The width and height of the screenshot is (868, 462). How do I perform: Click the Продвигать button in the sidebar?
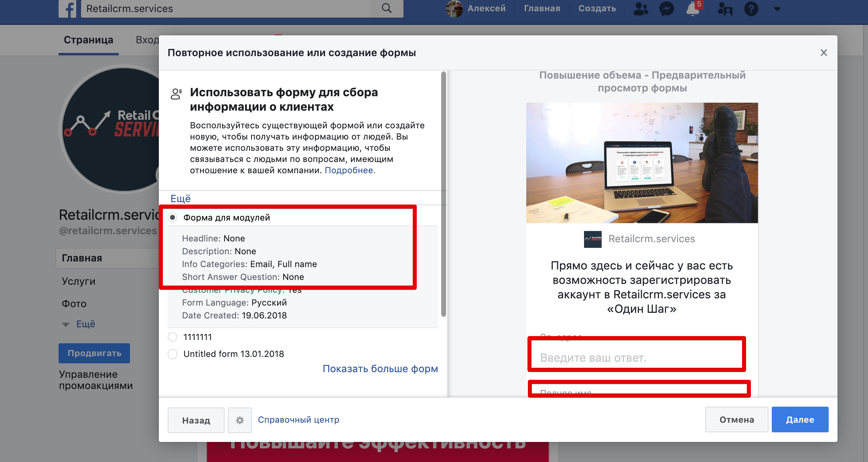(94, 353)
